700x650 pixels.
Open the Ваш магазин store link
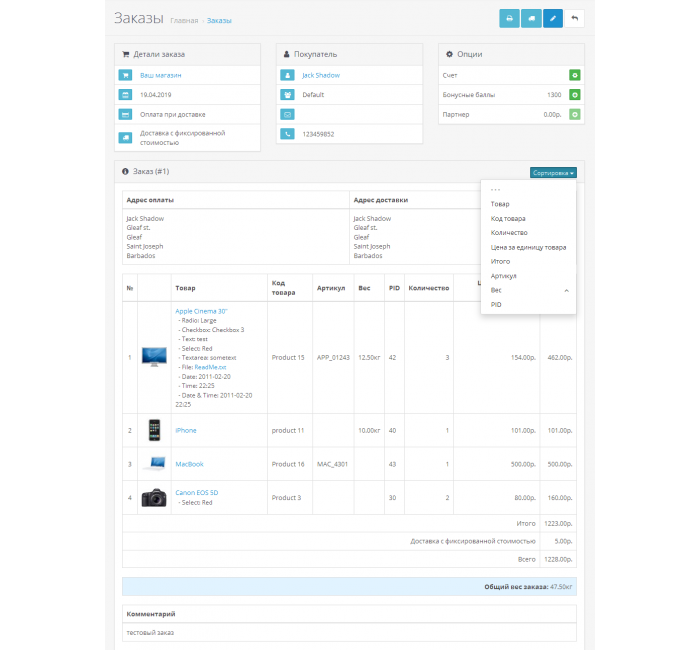pos(161,75)
